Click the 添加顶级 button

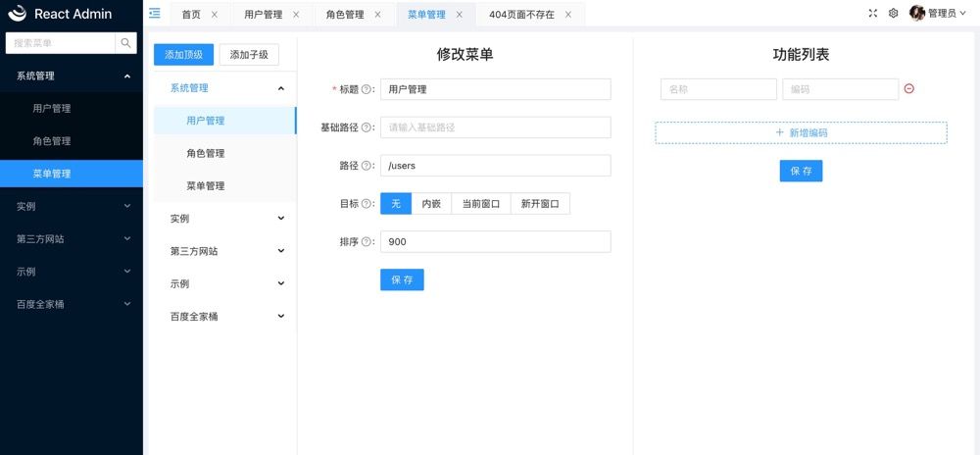[184, 54]
